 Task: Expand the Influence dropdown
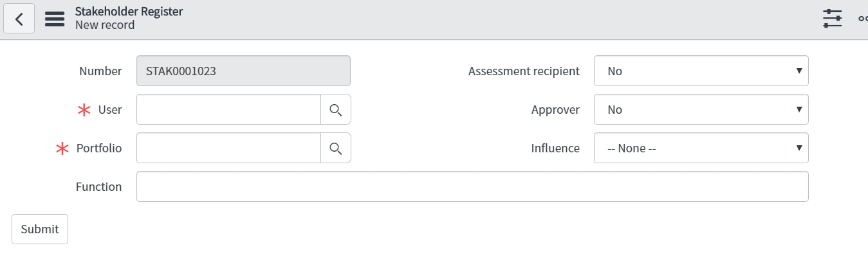[701, 148]
